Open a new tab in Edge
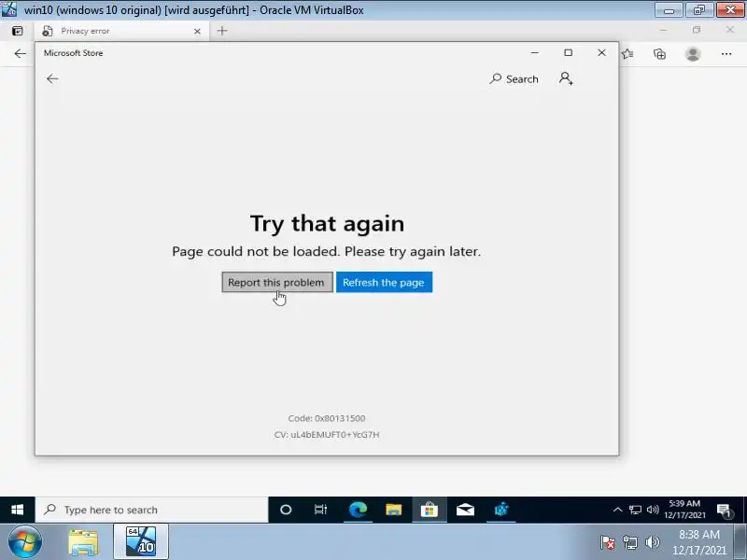This screenshot has height=560, width=747. point(222,31)
